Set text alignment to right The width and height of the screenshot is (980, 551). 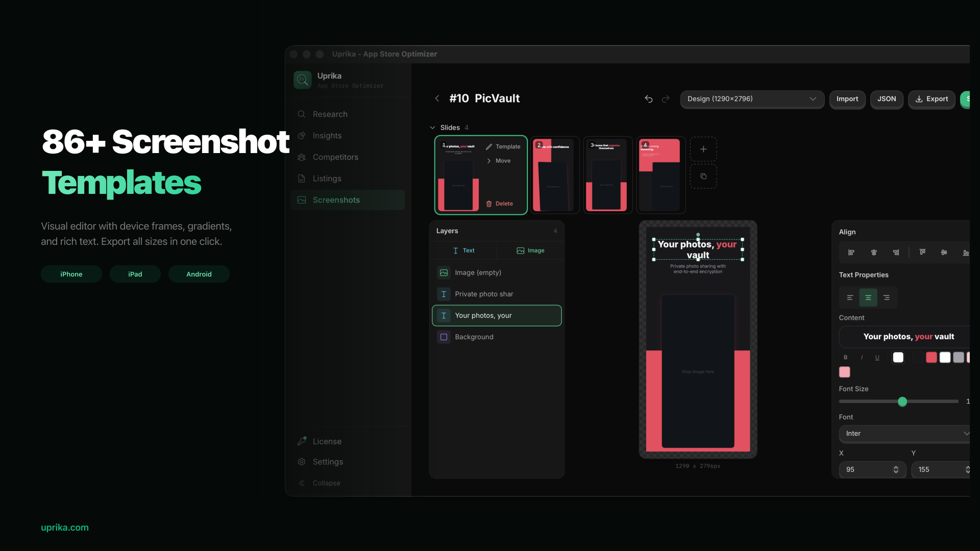[887, 297]
